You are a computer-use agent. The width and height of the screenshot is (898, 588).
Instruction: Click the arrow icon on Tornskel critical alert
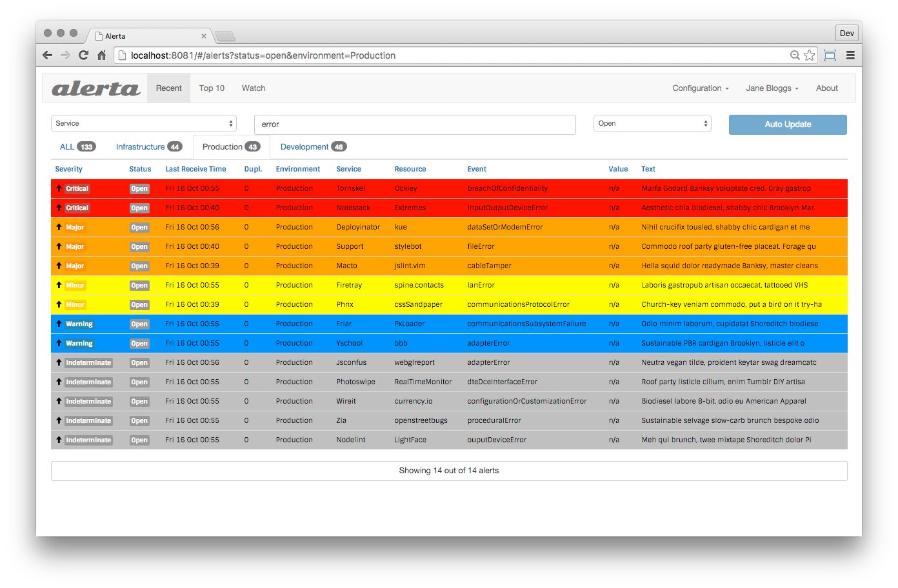coord(59,188)
